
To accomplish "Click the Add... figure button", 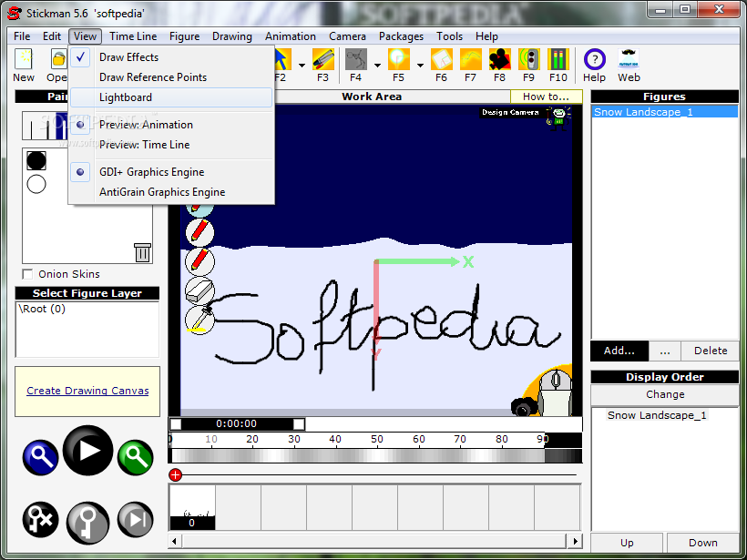I will coord(619,351).
